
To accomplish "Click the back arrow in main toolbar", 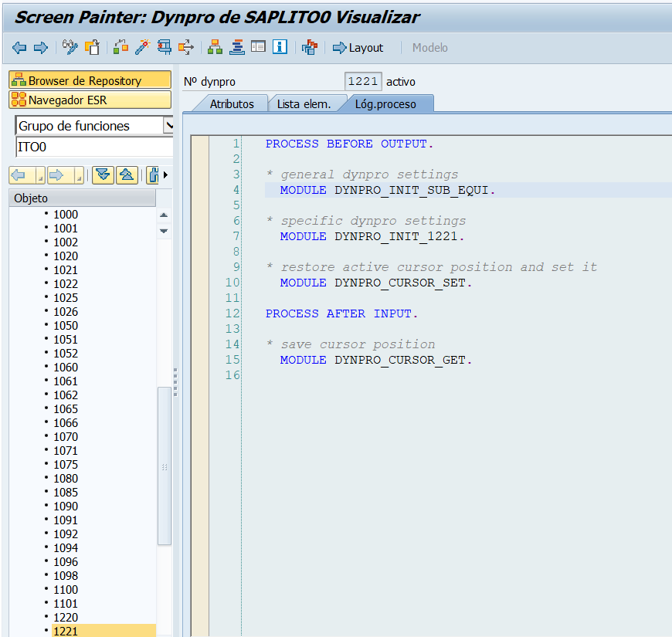I will tap(19, 48).
